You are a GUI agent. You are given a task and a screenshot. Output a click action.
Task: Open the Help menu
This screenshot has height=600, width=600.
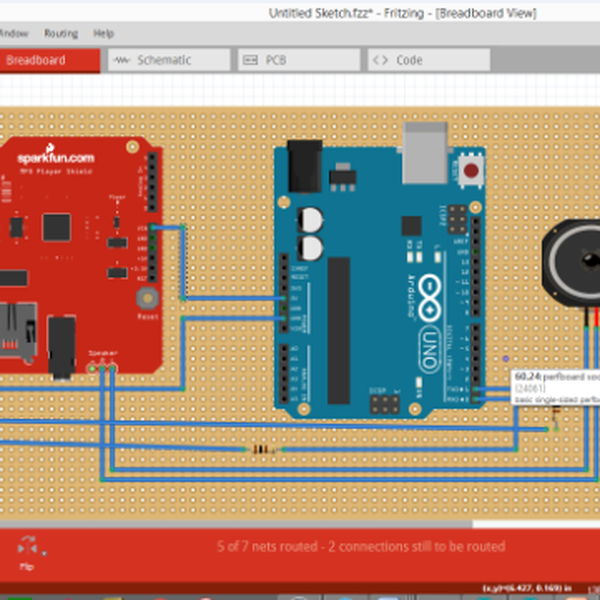103,34
